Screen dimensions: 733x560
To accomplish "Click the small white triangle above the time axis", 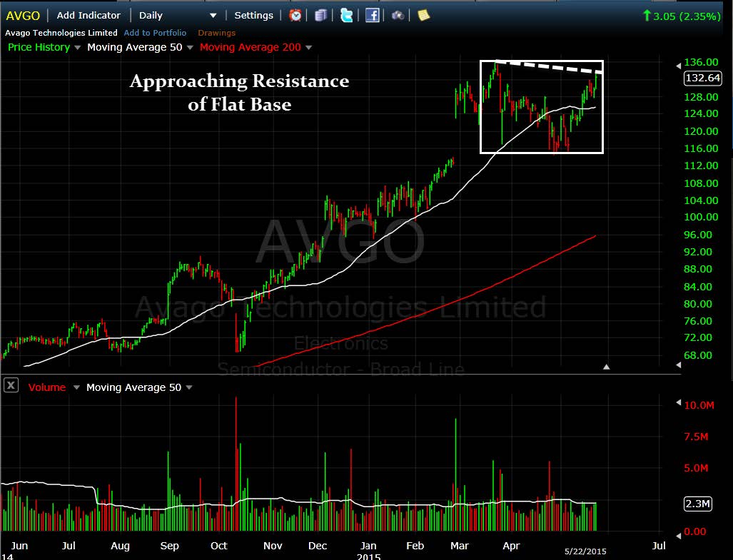I will click(607, 367).
